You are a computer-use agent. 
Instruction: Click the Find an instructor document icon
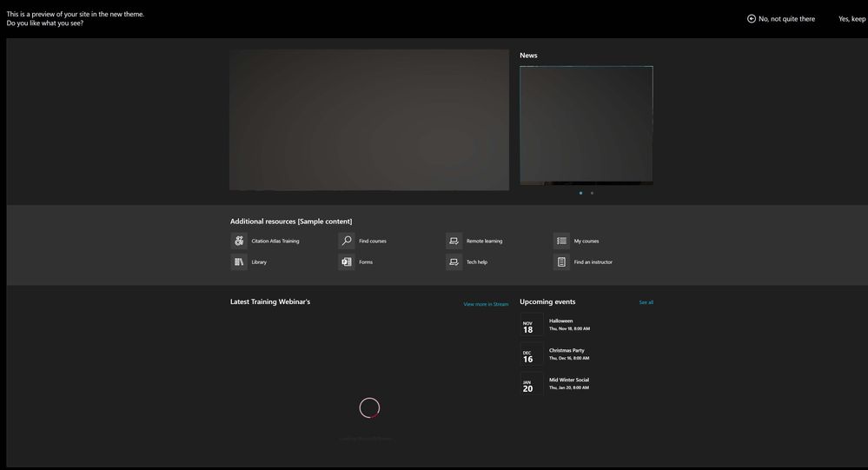click(561, 261)
